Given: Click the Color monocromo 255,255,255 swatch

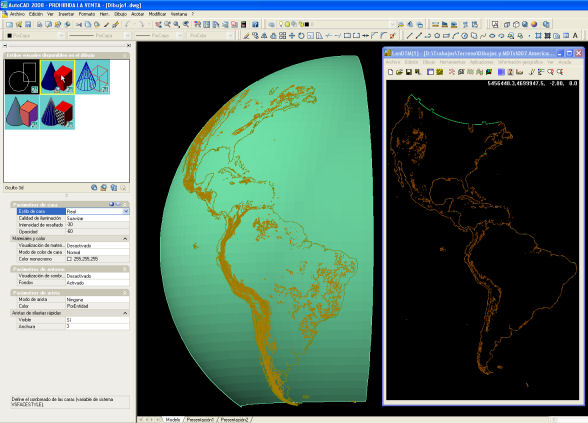Looking at the screenshot, I should coord(69,259).
